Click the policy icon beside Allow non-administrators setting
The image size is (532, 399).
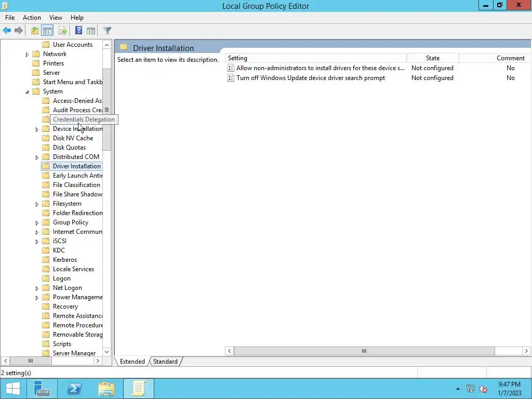click(x=231, y=68)
